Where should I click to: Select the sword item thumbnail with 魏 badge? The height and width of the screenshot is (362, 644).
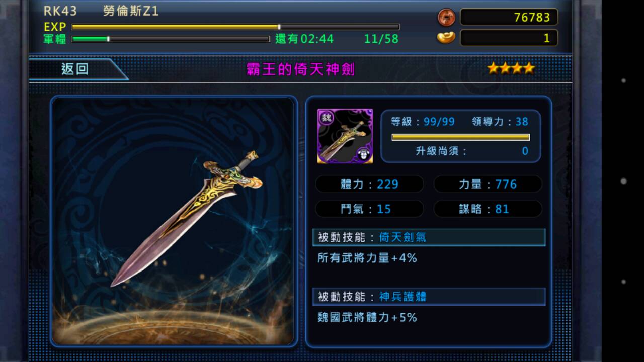click(x=345, y=136)
